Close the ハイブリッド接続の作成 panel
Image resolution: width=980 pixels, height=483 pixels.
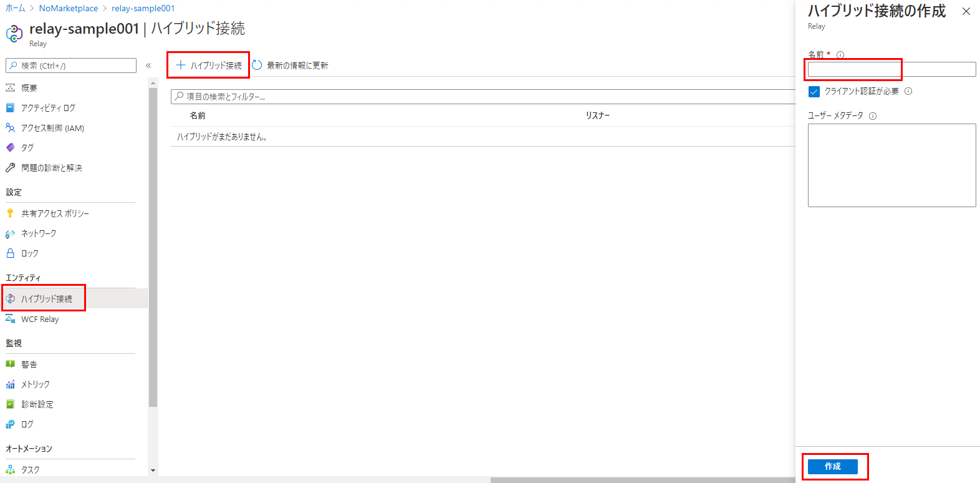(966, 11)
